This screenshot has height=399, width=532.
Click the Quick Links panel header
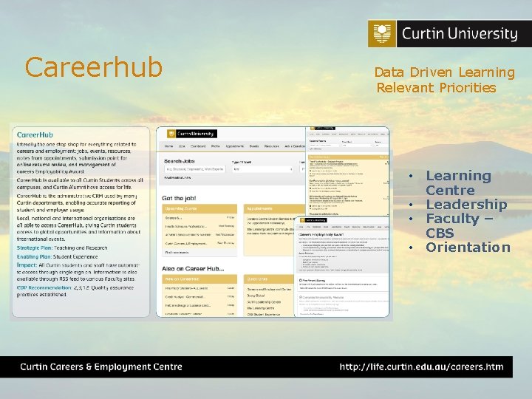(x=269, y=279)
